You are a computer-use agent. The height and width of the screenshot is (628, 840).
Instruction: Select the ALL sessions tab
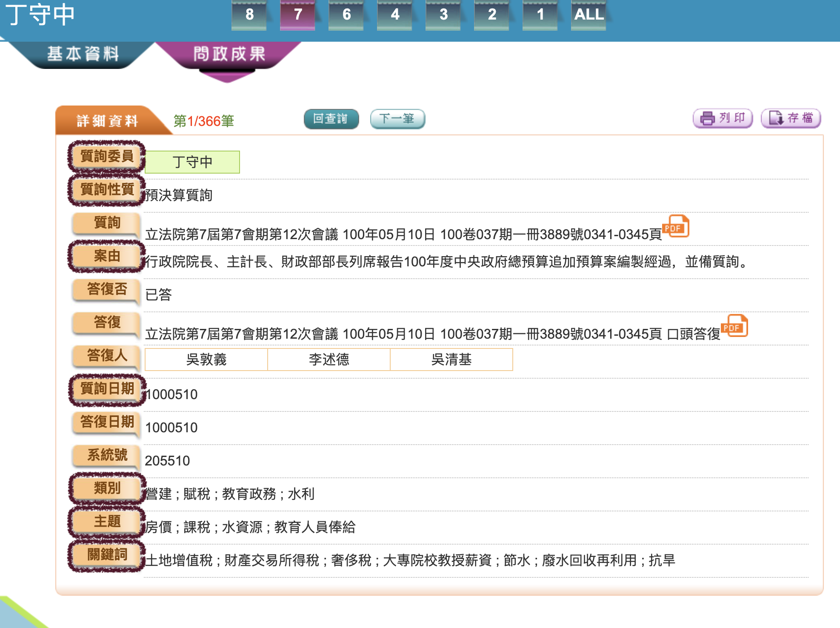pyautogui.click(x=589, y=15)
